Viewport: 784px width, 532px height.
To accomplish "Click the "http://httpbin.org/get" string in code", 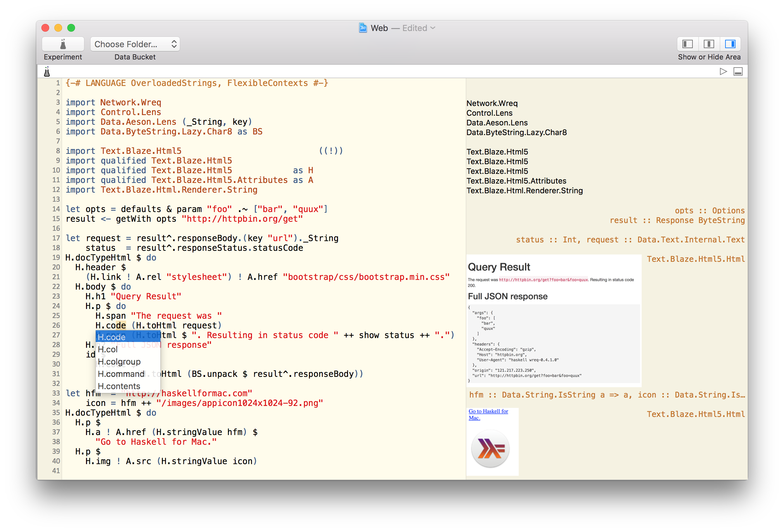I will [242, 219].
